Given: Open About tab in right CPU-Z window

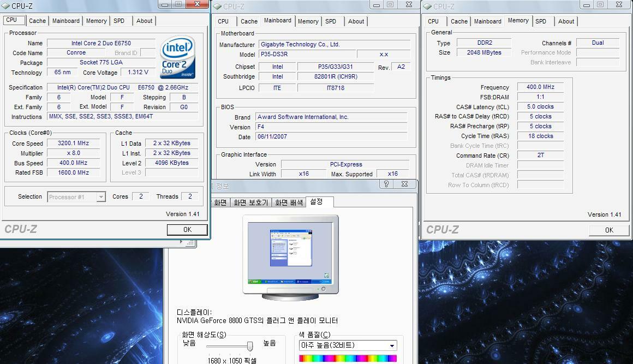Looking at the screenshot, I should pos(566,21).
